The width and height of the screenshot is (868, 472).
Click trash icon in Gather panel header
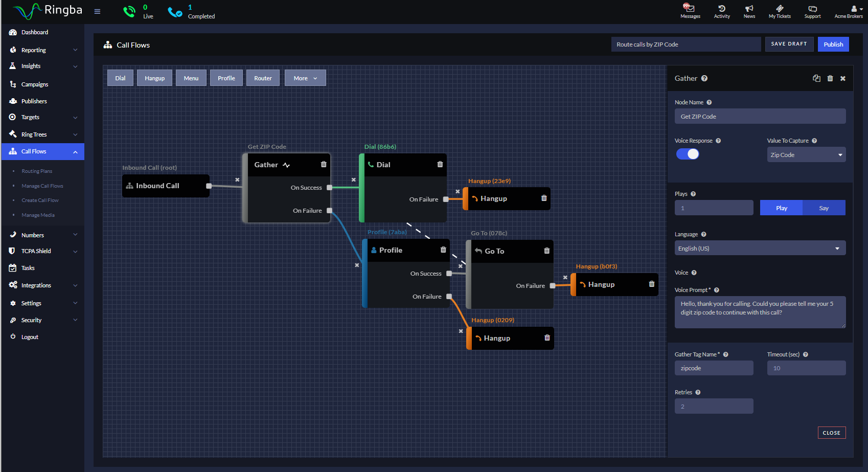point(830,78)
